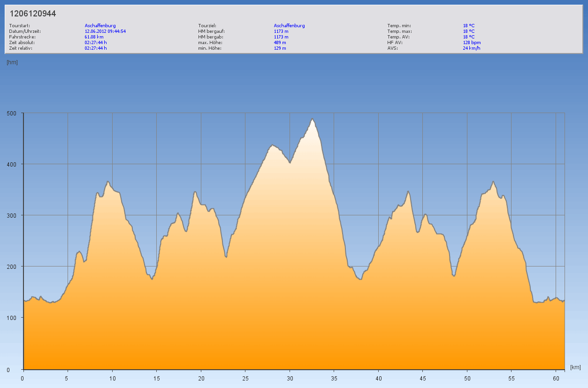Click the HM bergauf value 1173 m
This screenshot has height=388, width=588.
click(281, 31)
